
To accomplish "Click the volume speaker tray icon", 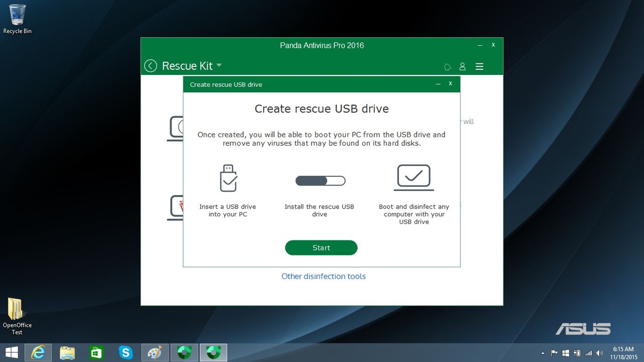I will point(600,353).
